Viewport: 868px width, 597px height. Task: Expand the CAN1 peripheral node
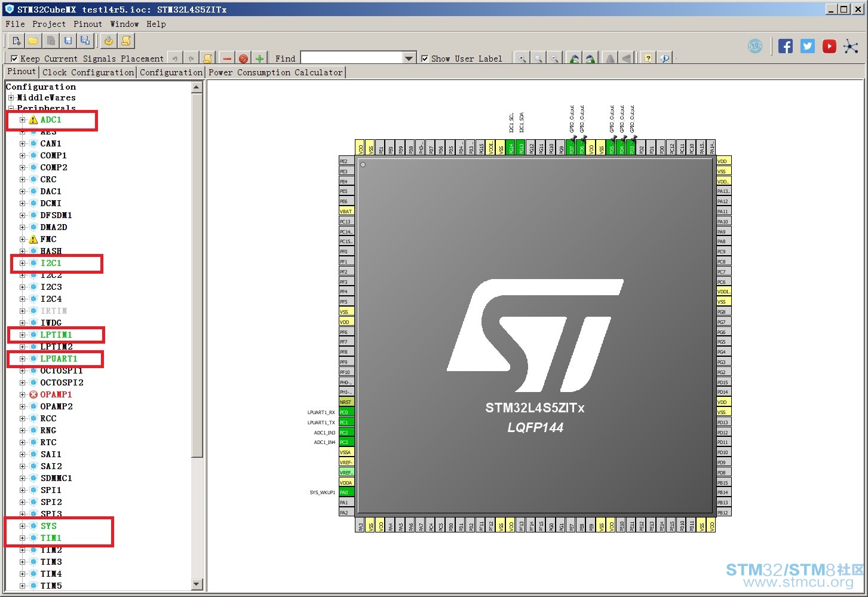pos(23,143)
